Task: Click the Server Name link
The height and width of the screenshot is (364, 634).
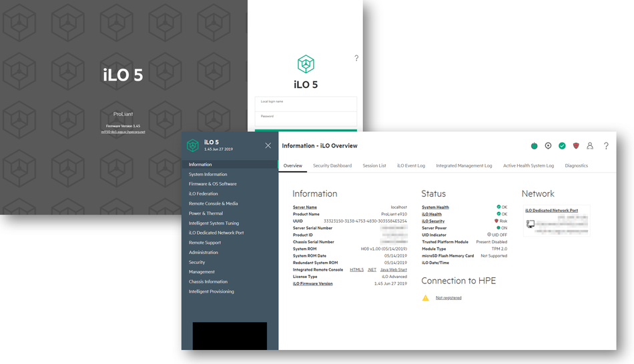Action: pos(305,207)
